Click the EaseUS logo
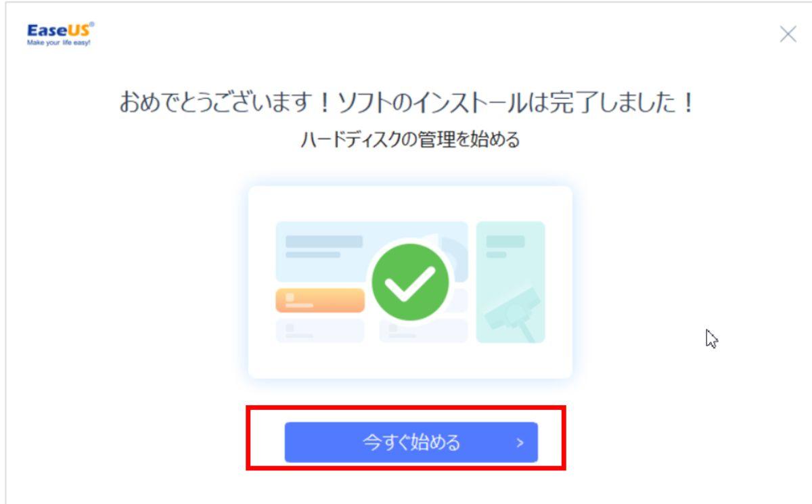Viewport: 812px width, 504px height. [61, 31]
